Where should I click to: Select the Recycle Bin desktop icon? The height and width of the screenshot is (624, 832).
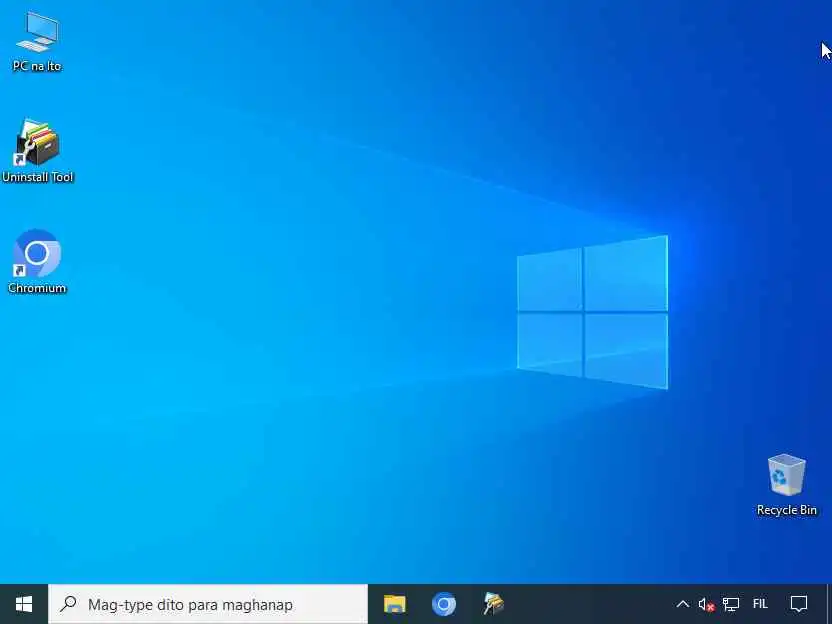786,485
